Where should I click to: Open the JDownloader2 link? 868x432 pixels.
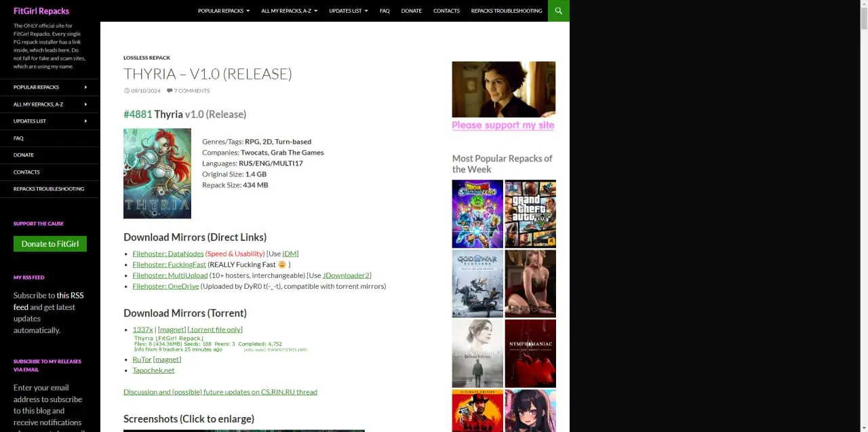point(346,275)
